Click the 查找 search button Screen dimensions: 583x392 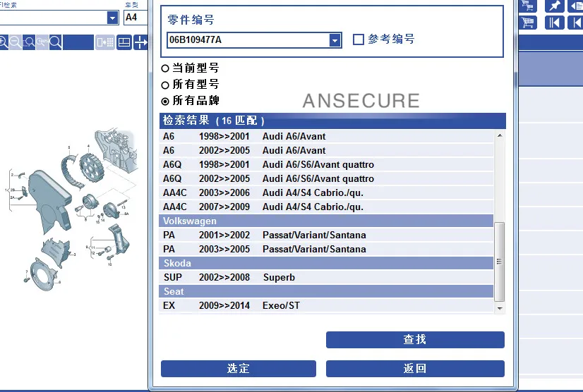415,340
